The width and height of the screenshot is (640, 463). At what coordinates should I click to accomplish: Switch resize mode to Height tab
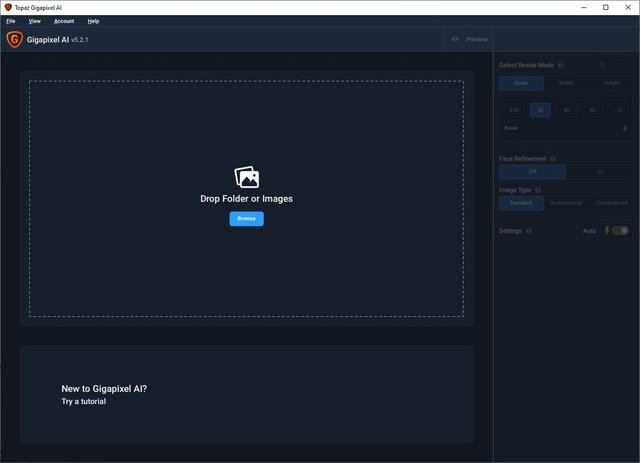(x=611, y=83)
